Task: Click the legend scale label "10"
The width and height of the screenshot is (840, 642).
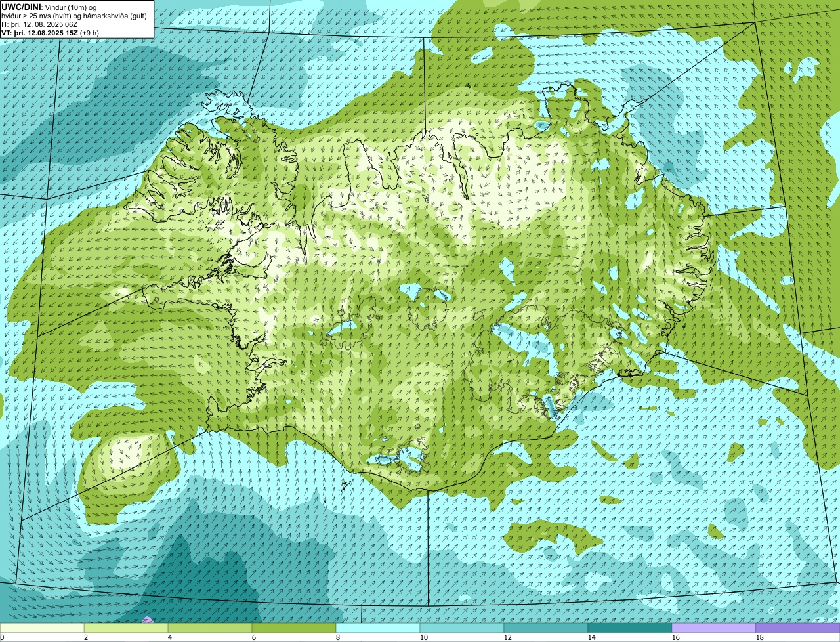Action: coord(424,637)
